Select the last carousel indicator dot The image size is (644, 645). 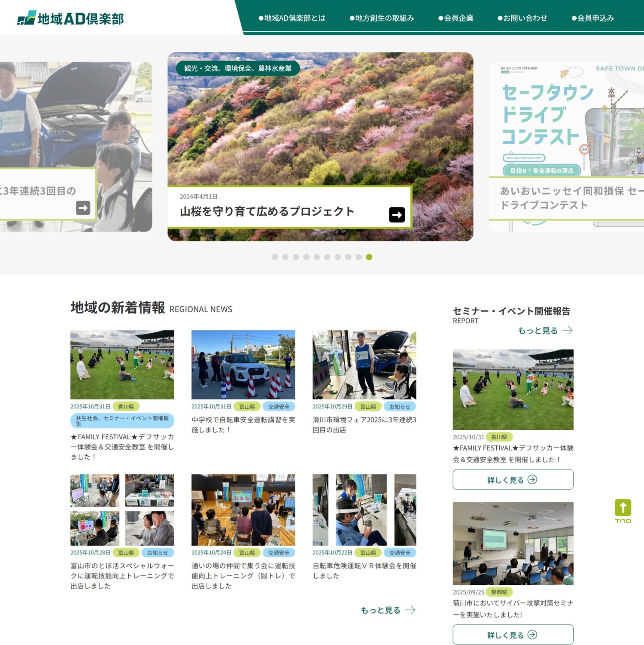point(368,256)
